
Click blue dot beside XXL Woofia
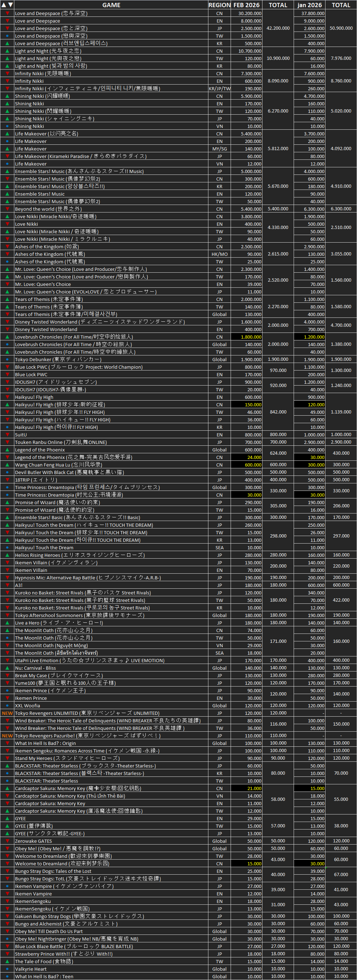(x=7, y=706)
